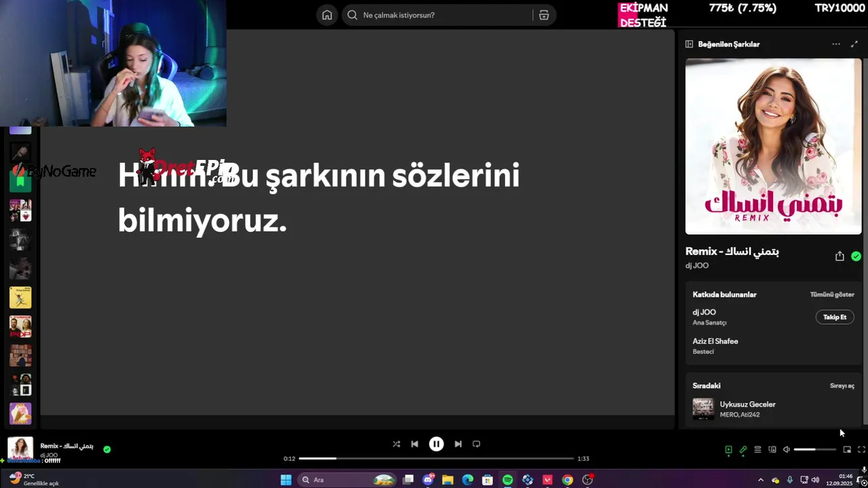The height and width of the screenshot is (488, 868).
Task: Toggle liked checkmark in bottom player bar
Action: (x=106, y=449)
